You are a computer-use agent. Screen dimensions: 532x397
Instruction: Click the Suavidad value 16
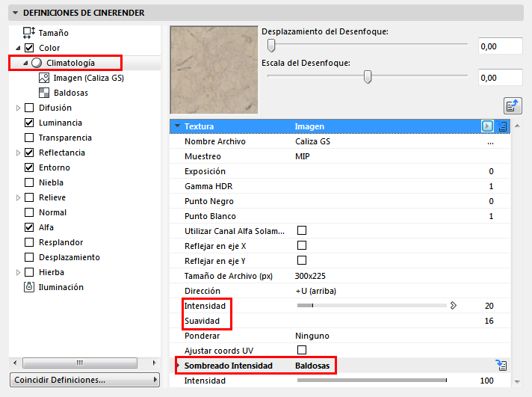489,321
